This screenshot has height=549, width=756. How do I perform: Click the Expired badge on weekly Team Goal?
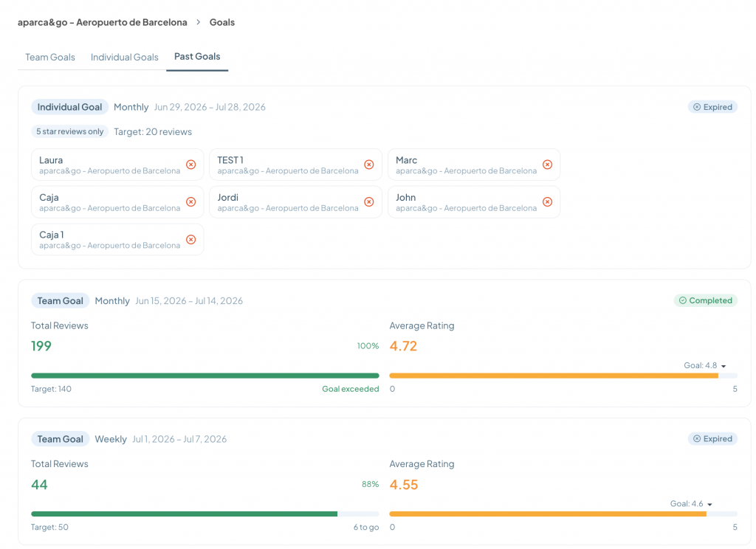click(x=712, y=438)
